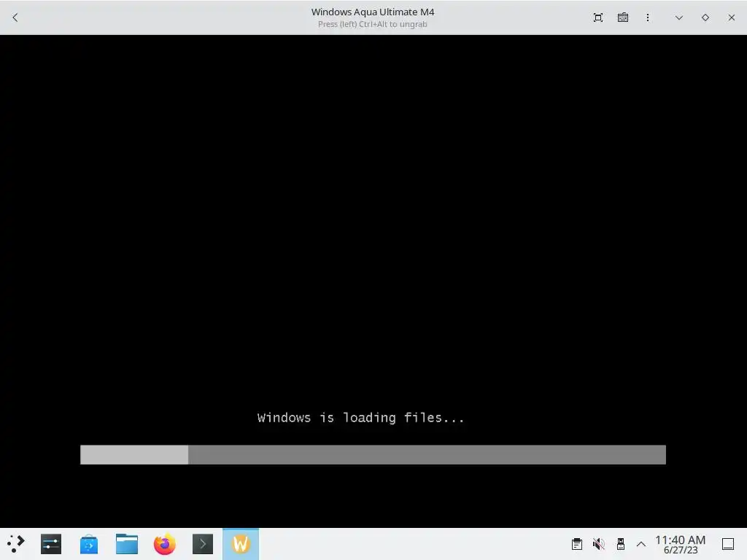
Task: Open removable devices tray icon
Action: click(x=620, y=544)
